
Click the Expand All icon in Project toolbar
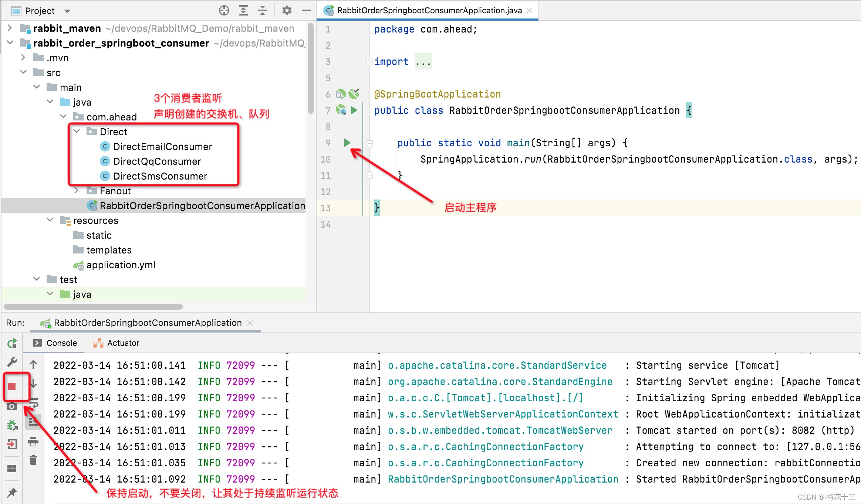tap(243, 11)
